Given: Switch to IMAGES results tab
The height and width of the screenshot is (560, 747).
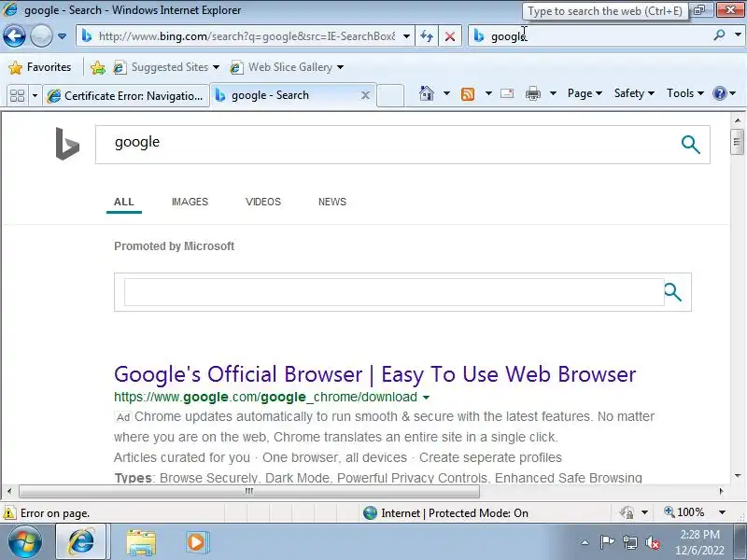Looking at the screenshot, I should click(x=190, y=202).
